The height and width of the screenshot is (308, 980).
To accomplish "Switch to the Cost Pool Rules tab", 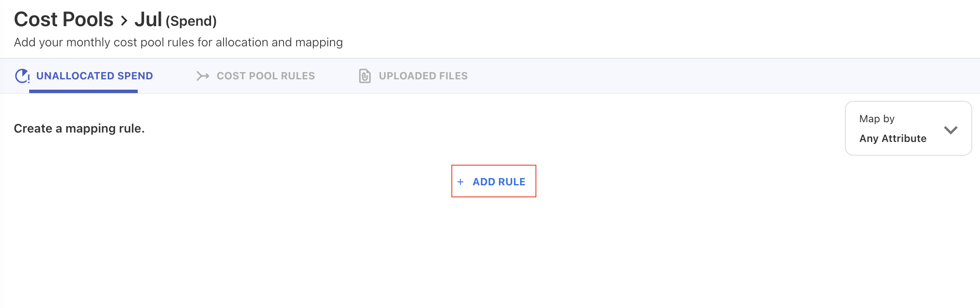I will (x=265, y=76).
